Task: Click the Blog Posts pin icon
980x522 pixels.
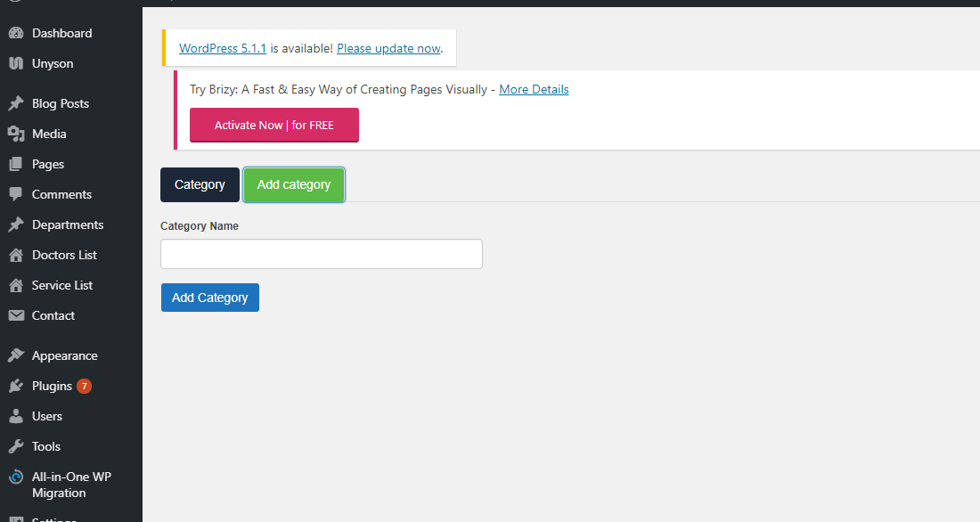Action: click(x=16, y=103)
